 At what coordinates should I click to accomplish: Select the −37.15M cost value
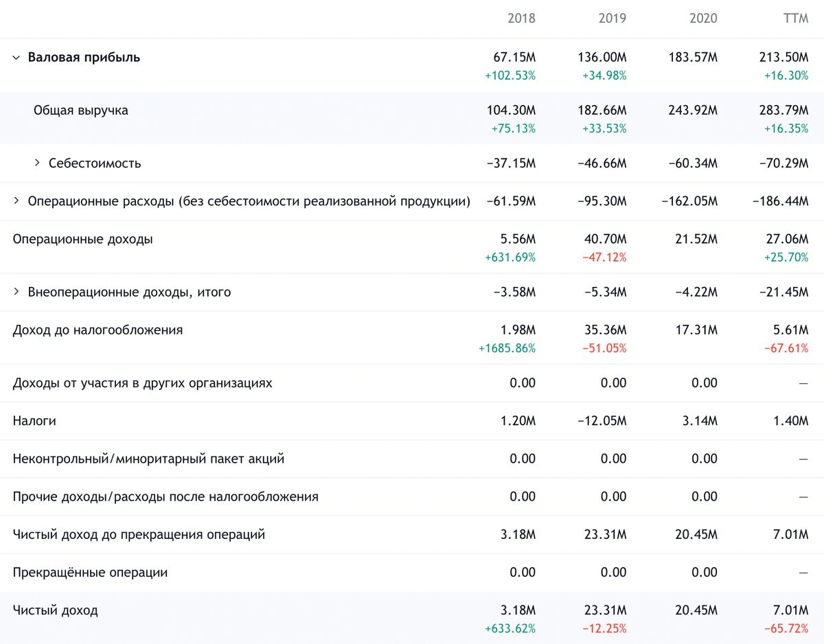click(512, 163)
